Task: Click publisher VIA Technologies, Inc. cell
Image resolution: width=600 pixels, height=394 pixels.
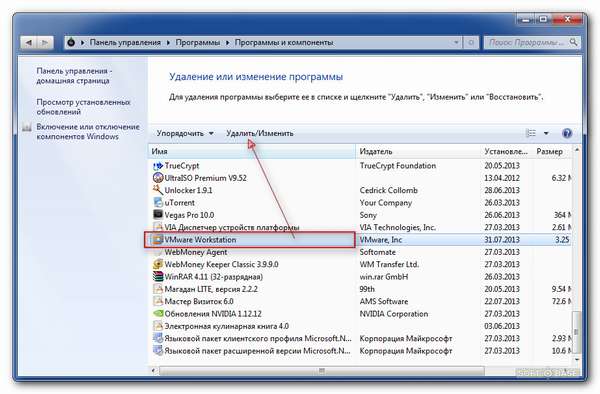Action: (x=398, y=227)
